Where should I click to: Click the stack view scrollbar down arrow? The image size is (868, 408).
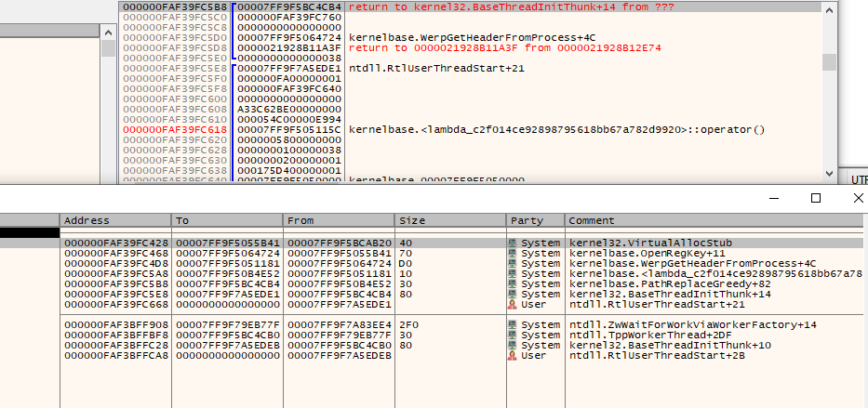pos(829,173)
